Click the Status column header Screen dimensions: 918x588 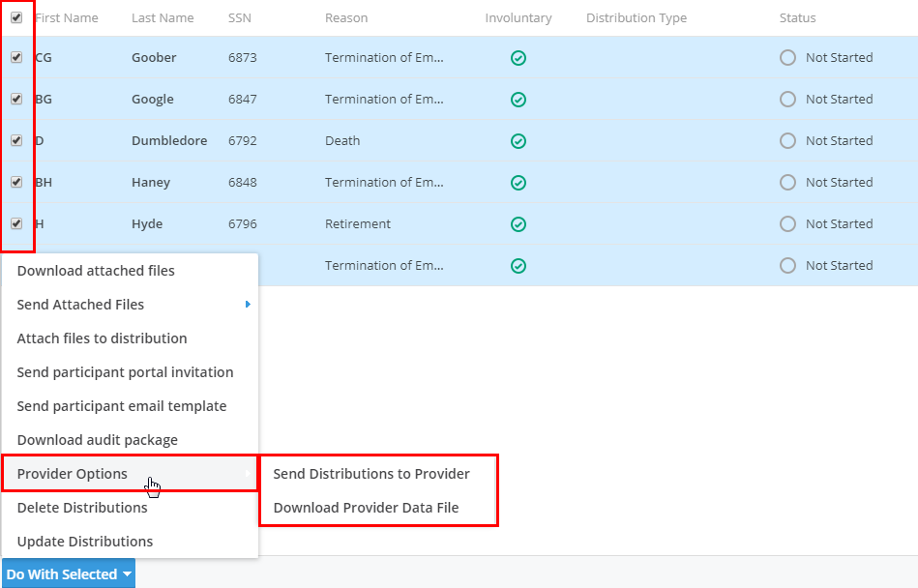[797, 18]
